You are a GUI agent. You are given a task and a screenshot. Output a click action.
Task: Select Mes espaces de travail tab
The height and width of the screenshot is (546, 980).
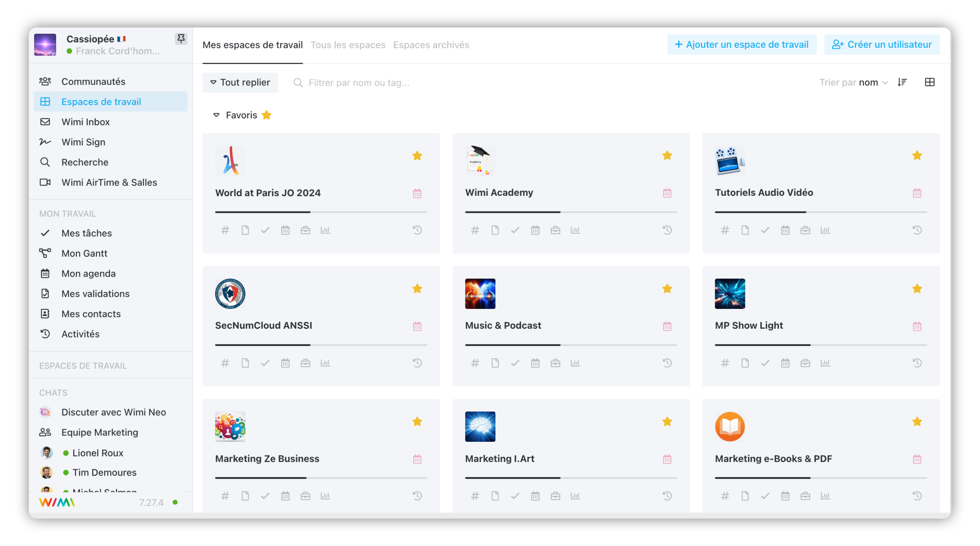(x=252, y=45)
